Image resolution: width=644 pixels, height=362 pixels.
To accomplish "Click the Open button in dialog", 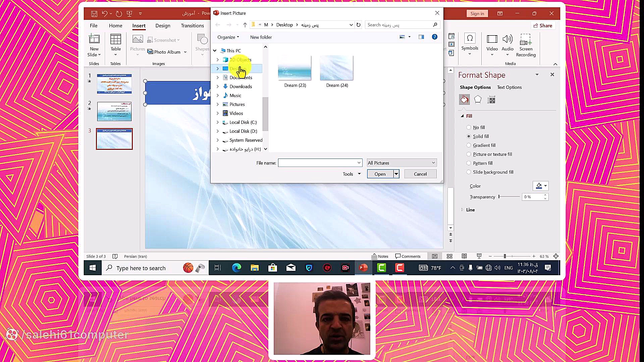I will tap(380, 174).
